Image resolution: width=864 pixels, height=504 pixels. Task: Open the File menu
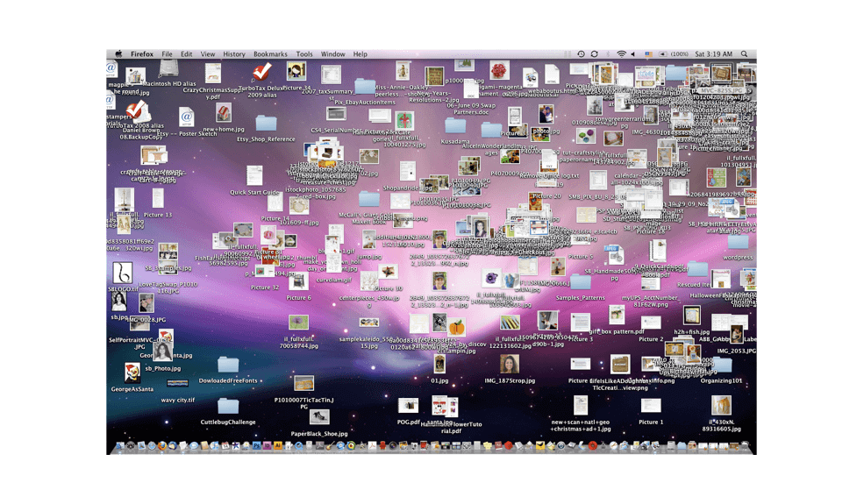point(167,54)
